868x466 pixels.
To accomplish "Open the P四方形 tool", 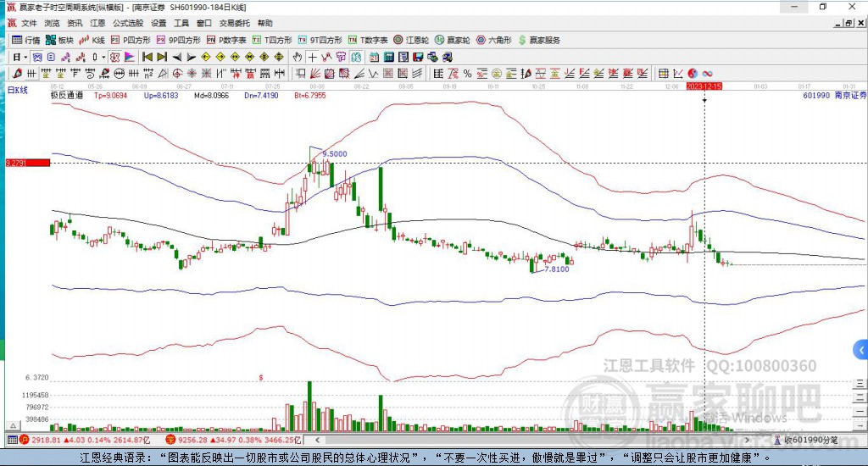I will coord(131,40).
